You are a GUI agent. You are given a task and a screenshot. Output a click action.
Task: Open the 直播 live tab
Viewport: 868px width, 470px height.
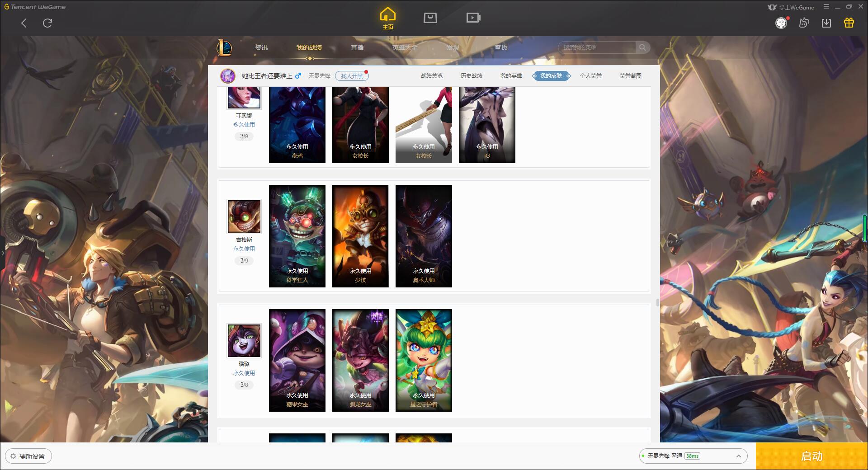tap(357, 47)
